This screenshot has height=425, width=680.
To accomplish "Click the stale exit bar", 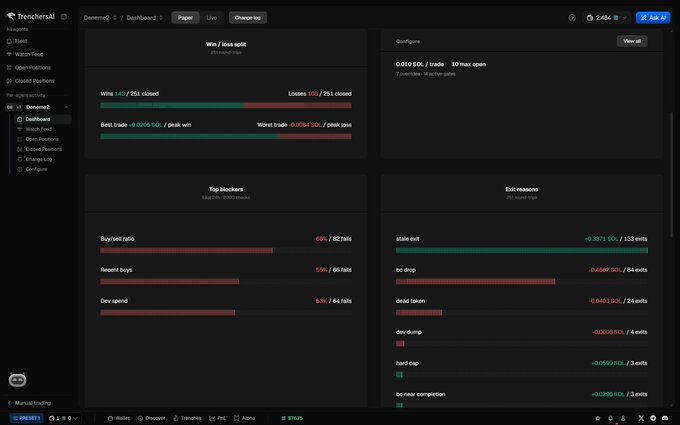I will (x=522, y=251).
